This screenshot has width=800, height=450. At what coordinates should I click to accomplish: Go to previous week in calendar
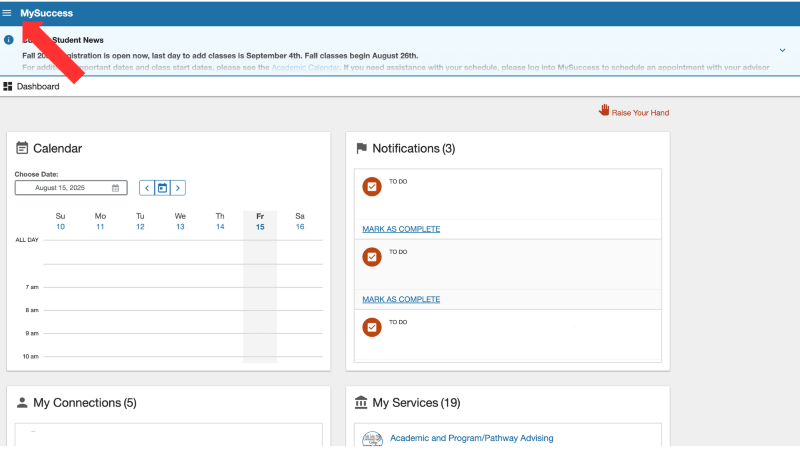point(147,187)
